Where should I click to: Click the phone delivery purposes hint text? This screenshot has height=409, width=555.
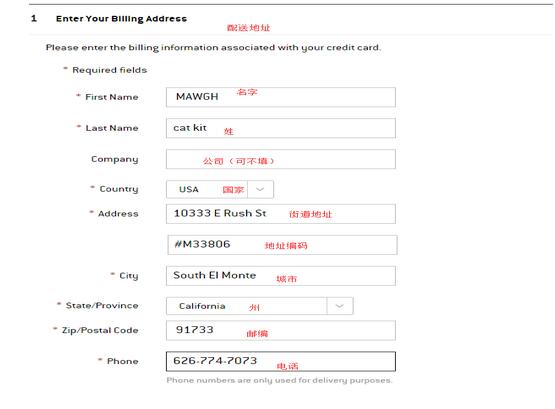coord(279,381)
